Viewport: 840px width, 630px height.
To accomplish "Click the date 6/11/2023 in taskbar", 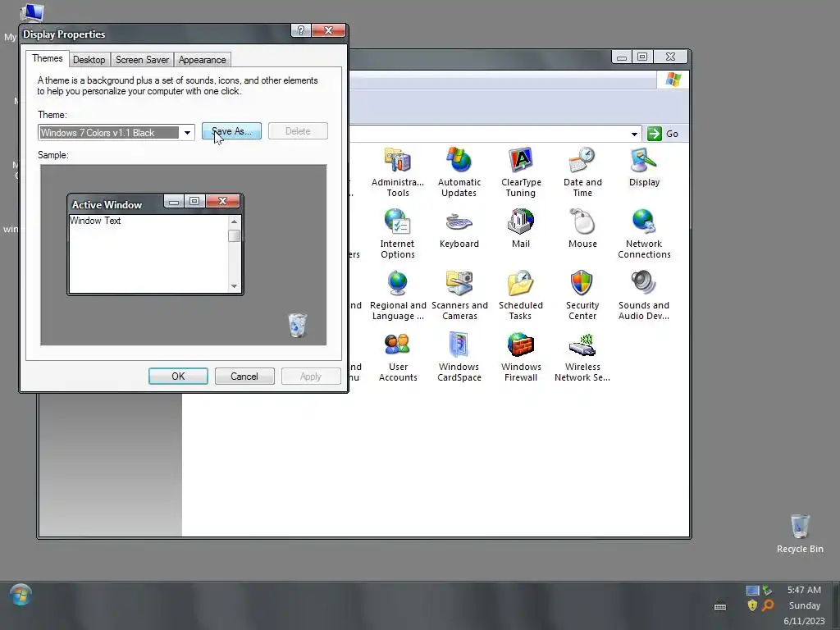I will click(x=804, y=621).
